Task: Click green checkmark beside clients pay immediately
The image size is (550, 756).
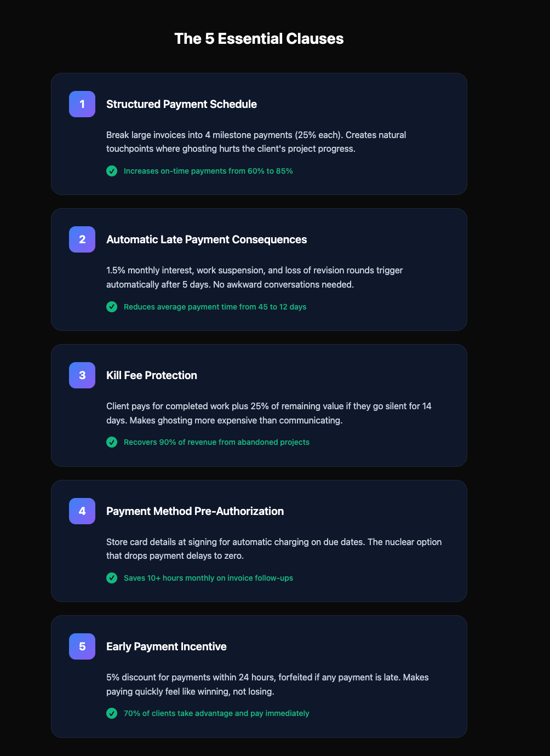Action: coord(112,713)
